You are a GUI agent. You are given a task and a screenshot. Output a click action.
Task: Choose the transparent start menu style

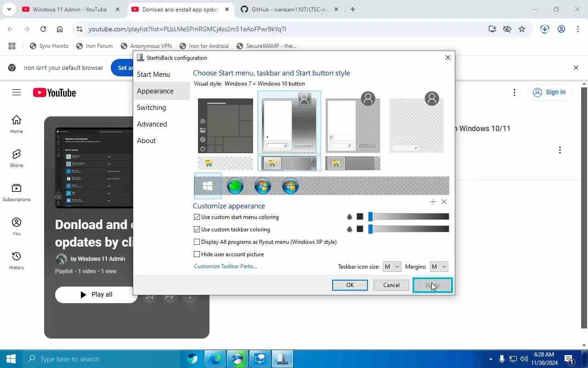(x=417, y=122)
